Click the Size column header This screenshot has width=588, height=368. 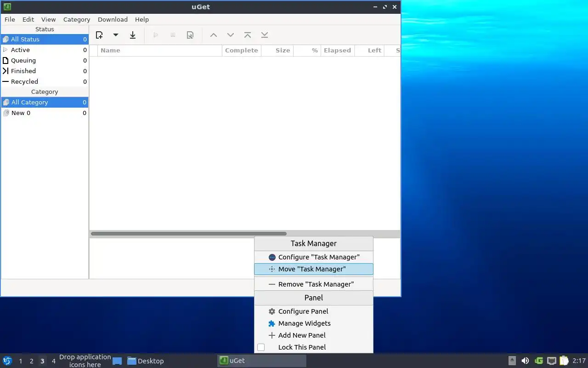(x=277, y=50)
